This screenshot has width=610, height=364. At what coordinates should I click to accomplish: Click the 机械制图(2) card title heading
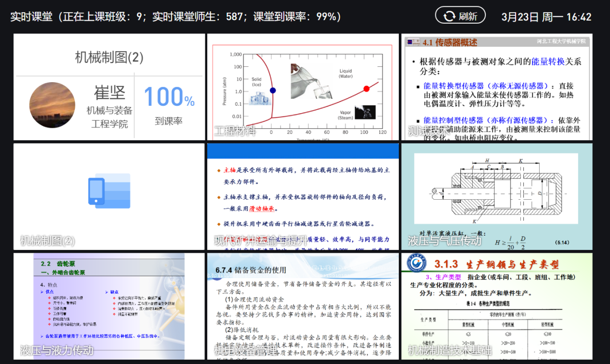point(109,58)
